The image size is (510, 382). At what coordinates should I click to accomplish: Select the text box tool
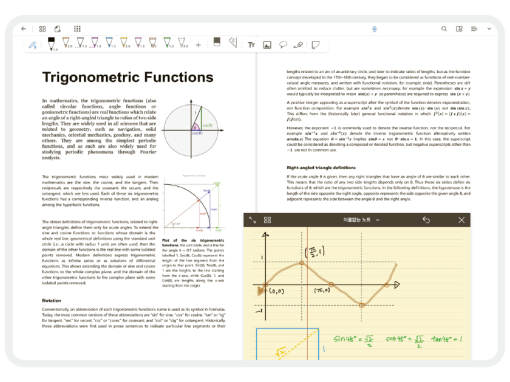click(x=251, y=45)
